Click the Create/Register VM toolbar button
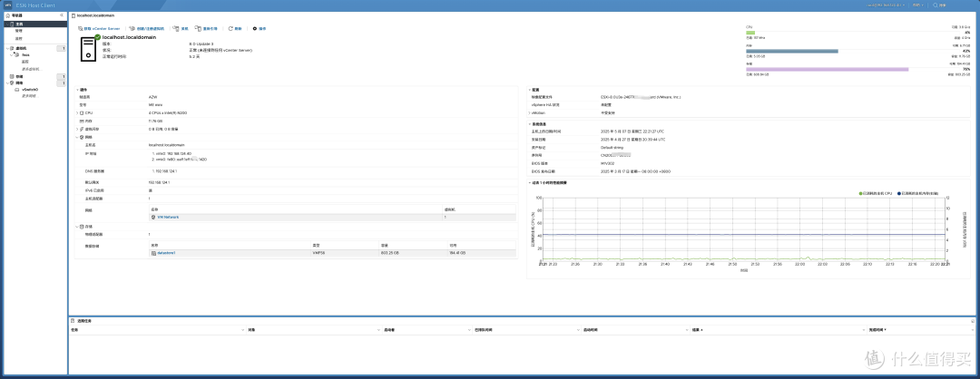The width and height of the screenshot is (980, 379). (147, 29)
